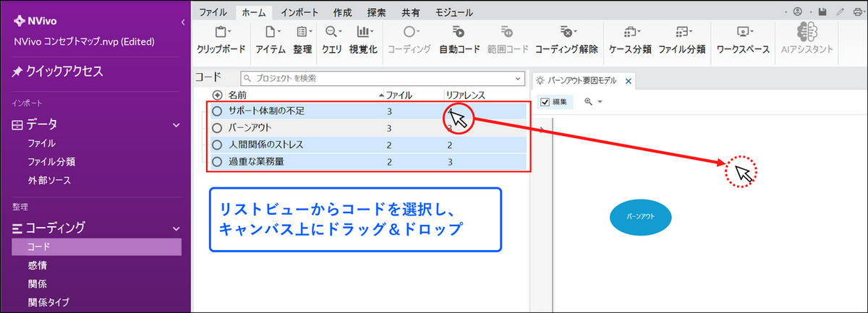The image size is (868, 313).
Task: Click the バーンアウト ellipse on canvas
Action: tap(640, 216)
